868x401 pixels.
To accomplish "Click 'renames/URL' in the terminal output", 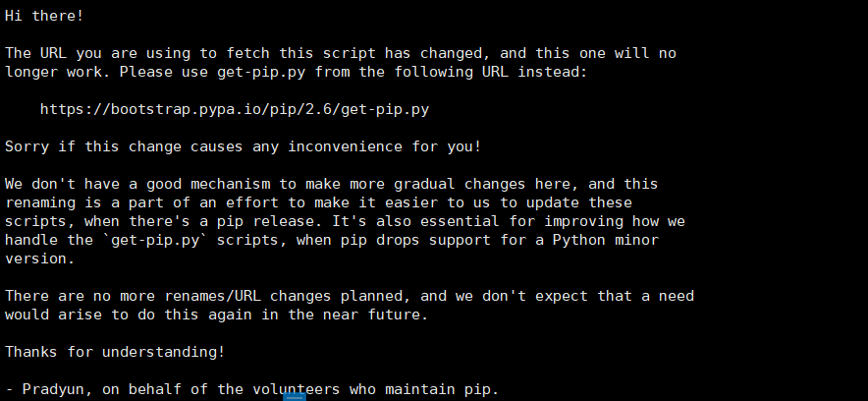I will pyautogui.click(x=212, y=296).
